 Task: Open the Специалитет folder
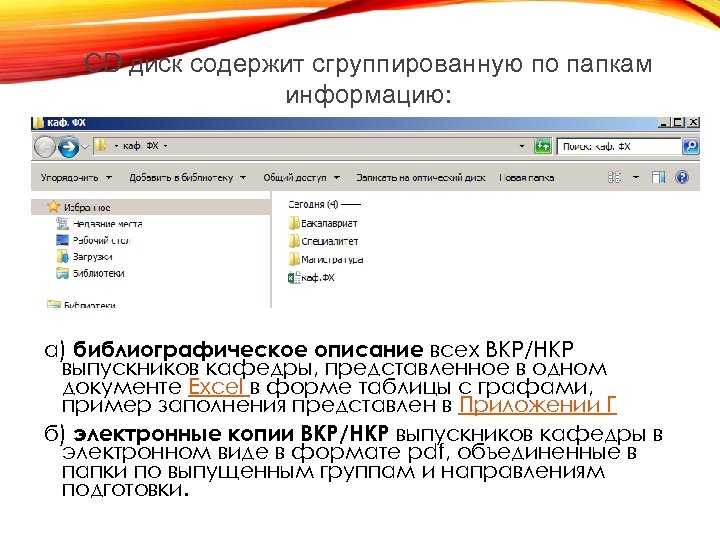pyautogui.click(x=323, y=241)
